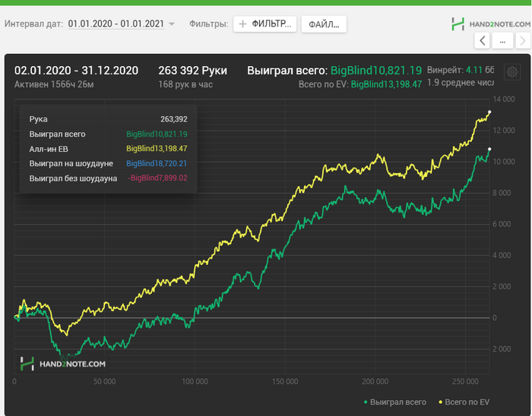Screen dimensions: 532x416
Task: Click the Всего по EV BigBlind13,198.47 header value
Action: (386, 84)
